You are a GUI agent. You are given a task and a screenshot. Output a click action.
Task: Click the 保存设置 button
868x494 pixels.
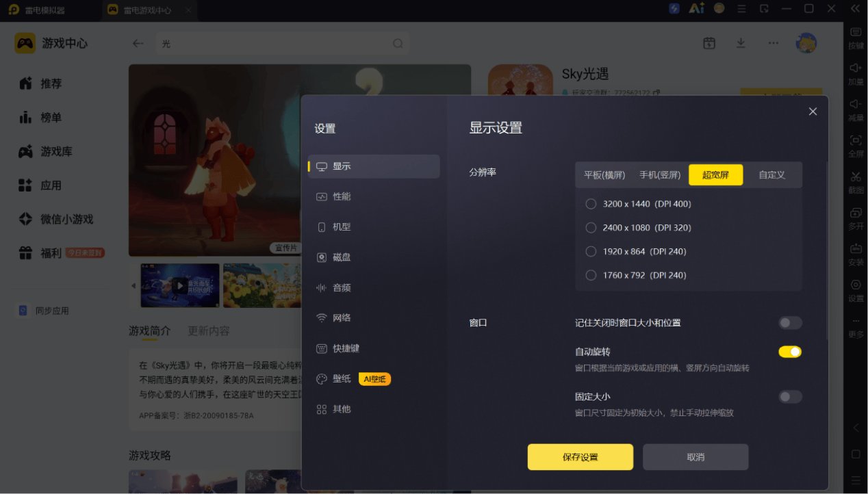click(580, 457)
